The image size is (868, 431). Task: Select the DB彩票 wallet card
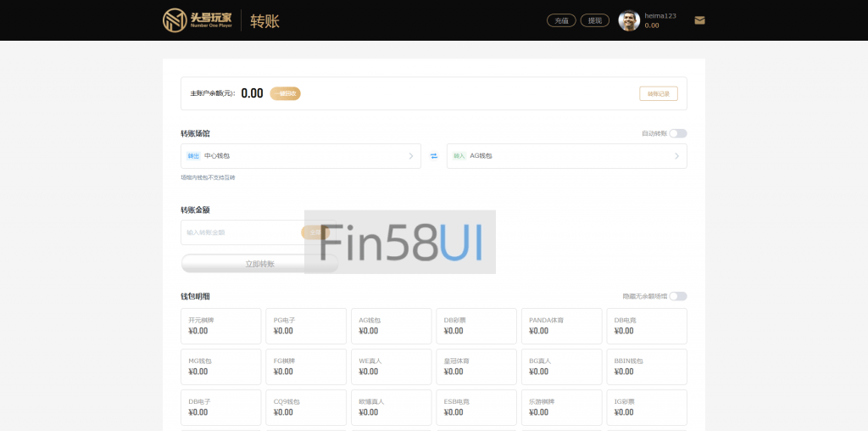point(476,327)
